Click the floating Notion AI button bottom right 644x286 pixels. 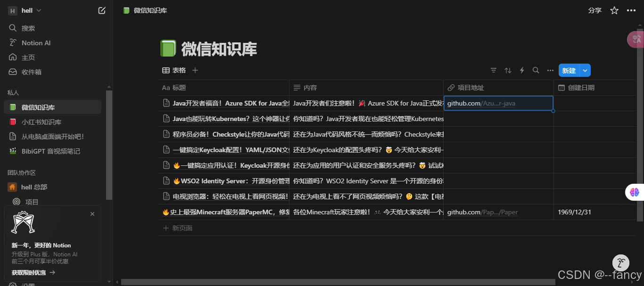[621, 263]
